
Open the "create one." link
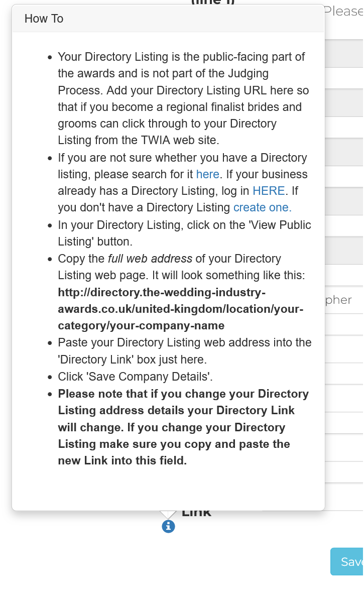(263, 207)
